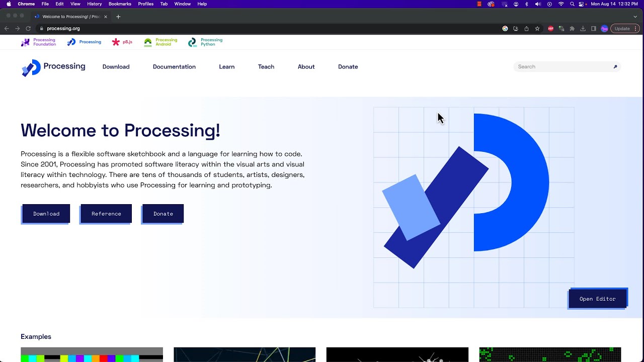Open the View menu
This screenshot has width=644, height=362.
point(75,4)
